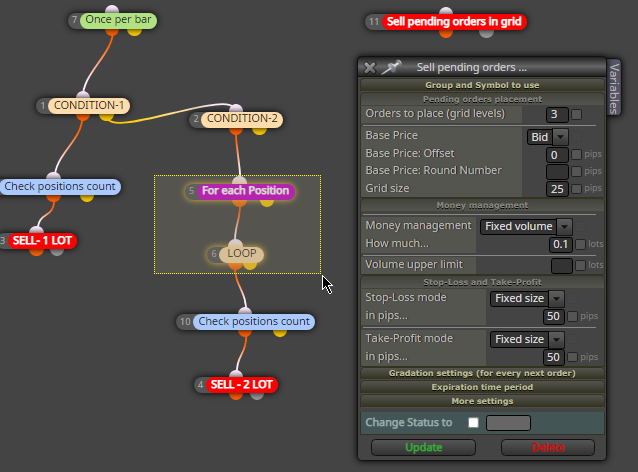Screen dimensions: 638x472
Task: Click the Change Status to value field
Action: point(509,423)
